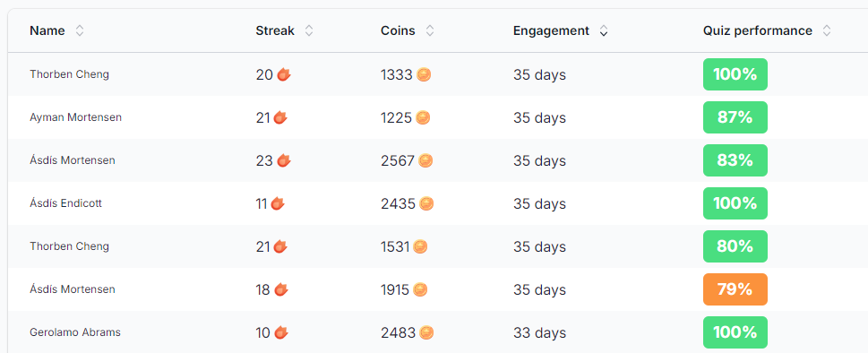Open Ayman Mortensen's name entry
This screenshot has width=868, height=353.
(x=76, y=117)
